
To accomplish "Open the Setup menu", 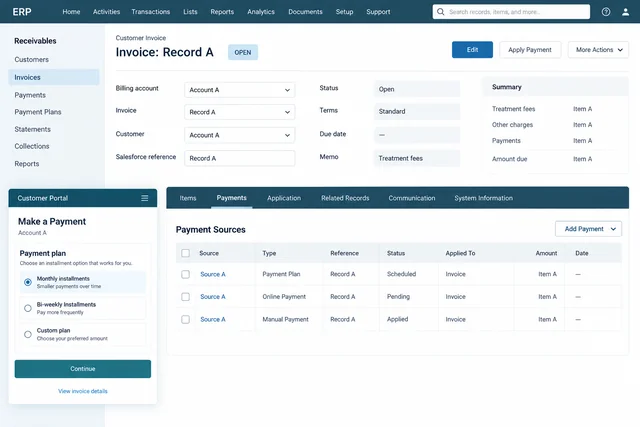I will [x=344, y=12].
